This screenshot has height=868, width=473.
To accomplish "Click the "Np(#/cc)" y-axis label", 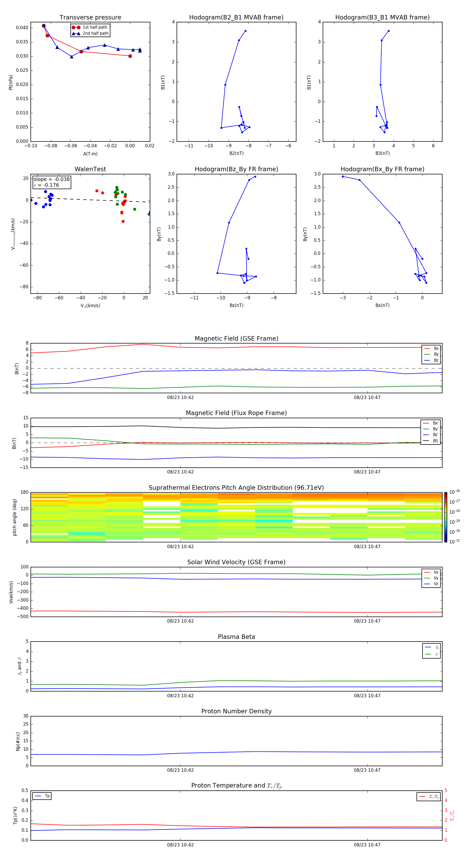I will (18, 741).
